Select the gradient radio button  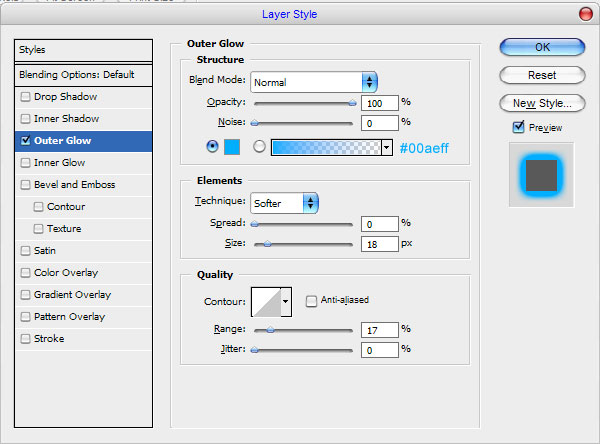pyautogui.click(x=259, y=146)
